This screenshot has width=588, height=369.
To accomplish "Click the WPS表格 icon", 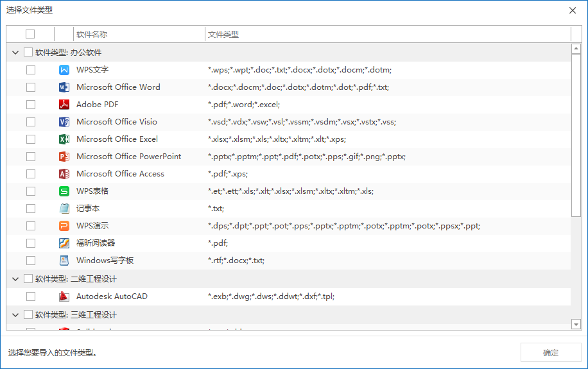I will click(64, 191).
